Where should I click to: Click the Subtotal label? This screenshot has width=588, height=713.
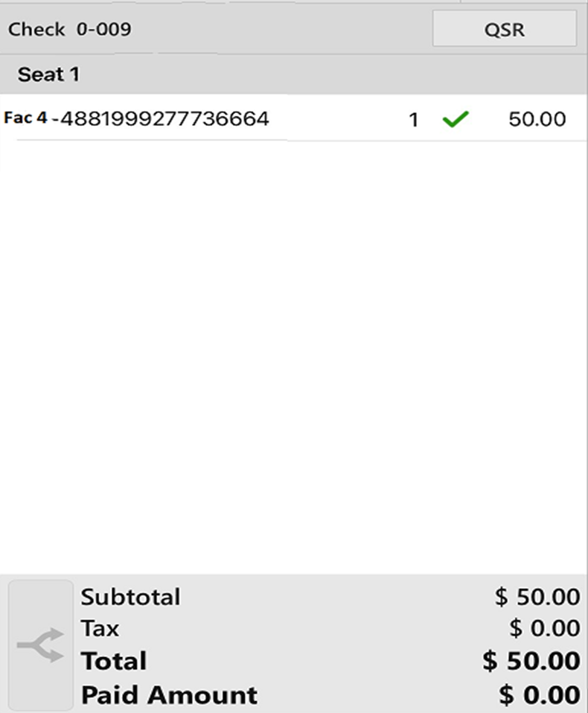tap(130, 597)
